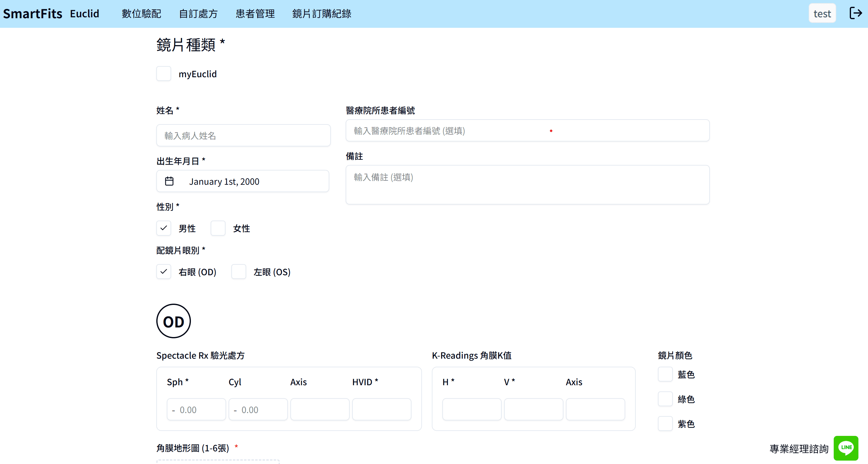Click the Sph value input box
Screen dimensions: 868x464
point(196,409)
